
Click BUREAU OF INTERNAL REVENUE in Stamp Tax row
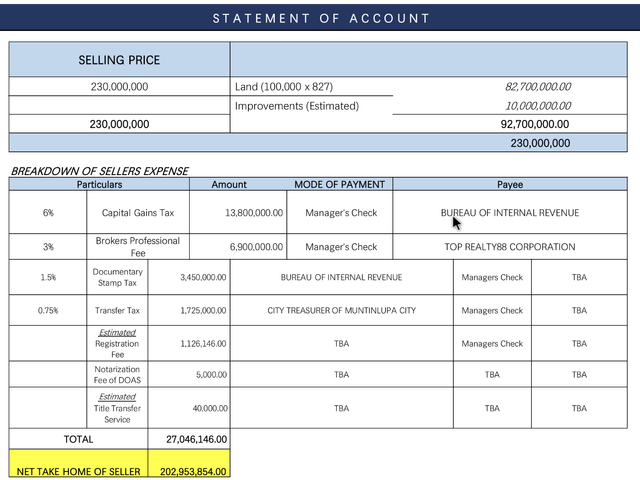342,277
